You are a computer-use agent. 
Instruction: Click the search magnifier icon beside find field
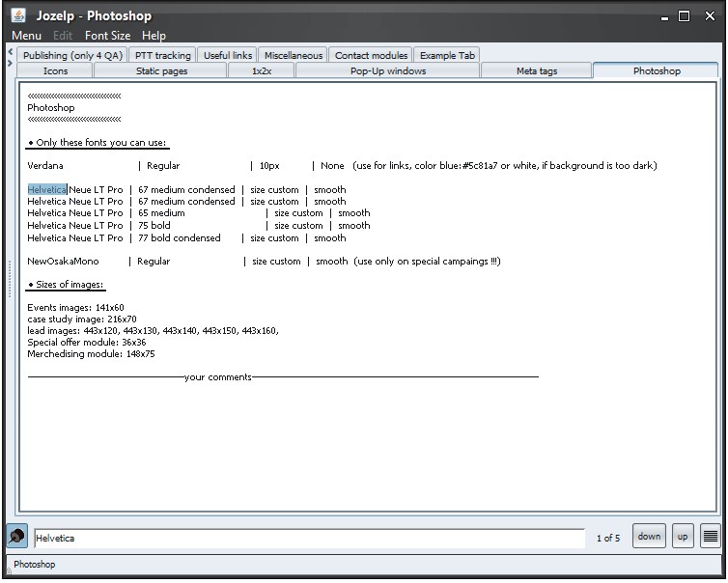[x=17, y=537]
